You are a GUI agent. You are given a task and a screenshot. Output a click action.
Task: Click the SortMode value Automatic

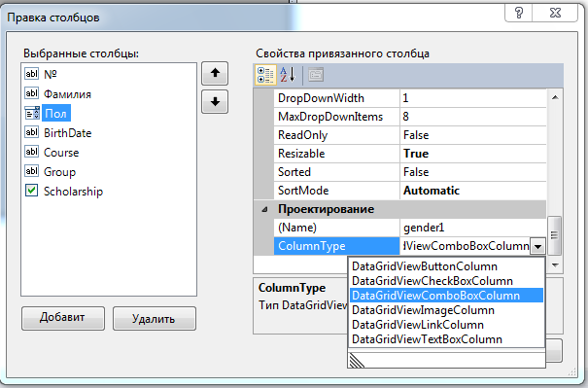pos(473,191)
